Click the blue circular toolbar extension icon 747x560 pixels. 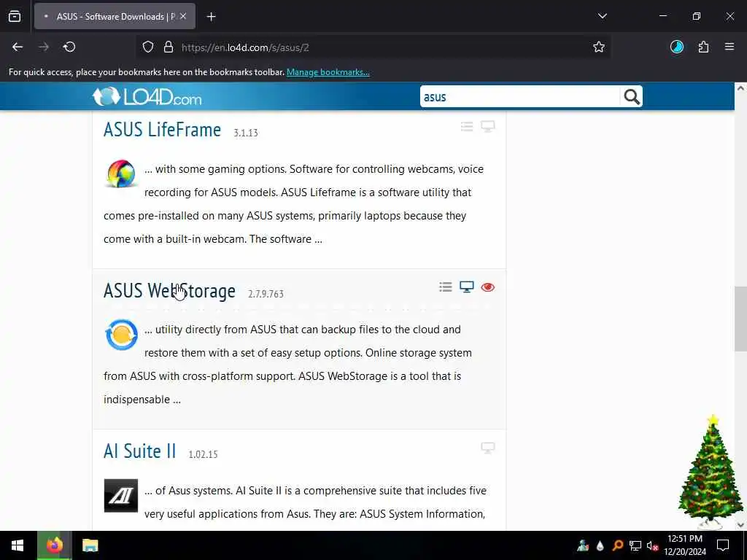pyautogui.click(x=677, y=47)
